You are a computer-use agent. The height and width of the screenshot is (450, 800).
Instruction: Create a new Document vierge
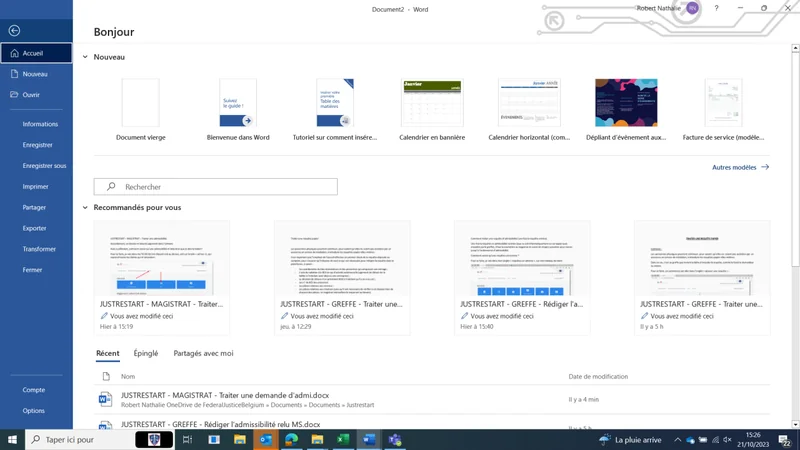click(140, 104)
